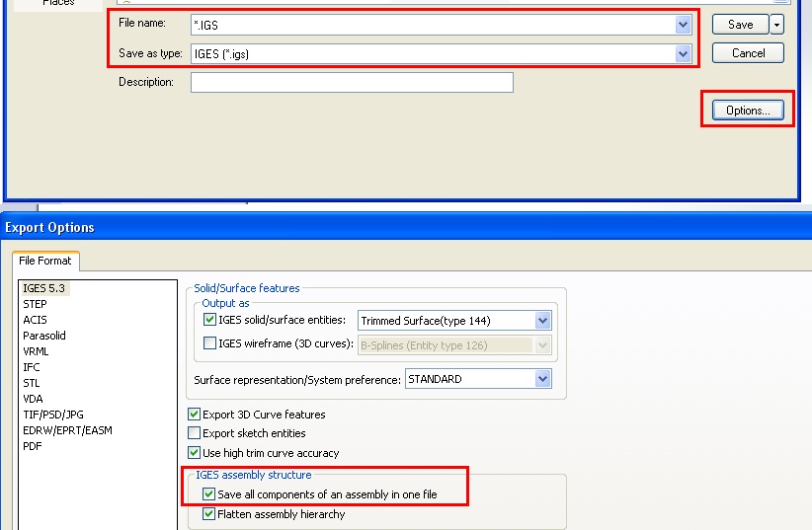Screen dimensions: 812x530
Task: Select IFC in the format list
Action: (31, 367)
